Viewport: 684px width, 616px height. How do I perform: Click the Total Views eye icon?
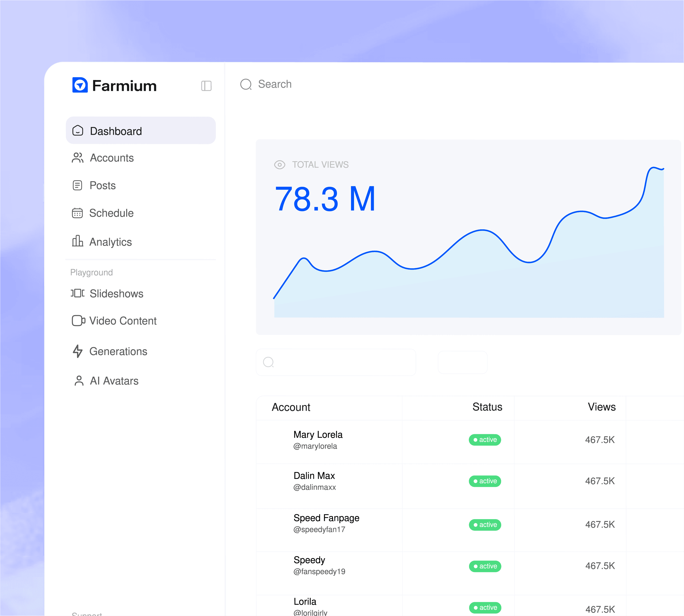(279, 165)
